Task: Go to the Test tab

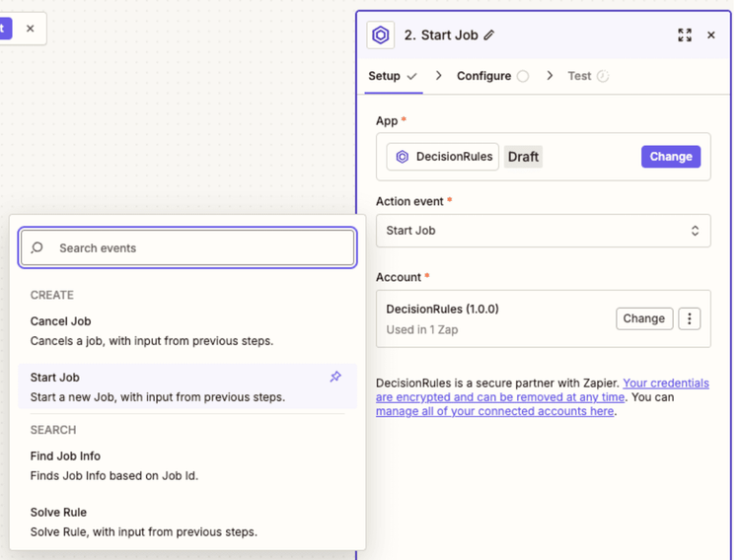Action: (579, 76)
